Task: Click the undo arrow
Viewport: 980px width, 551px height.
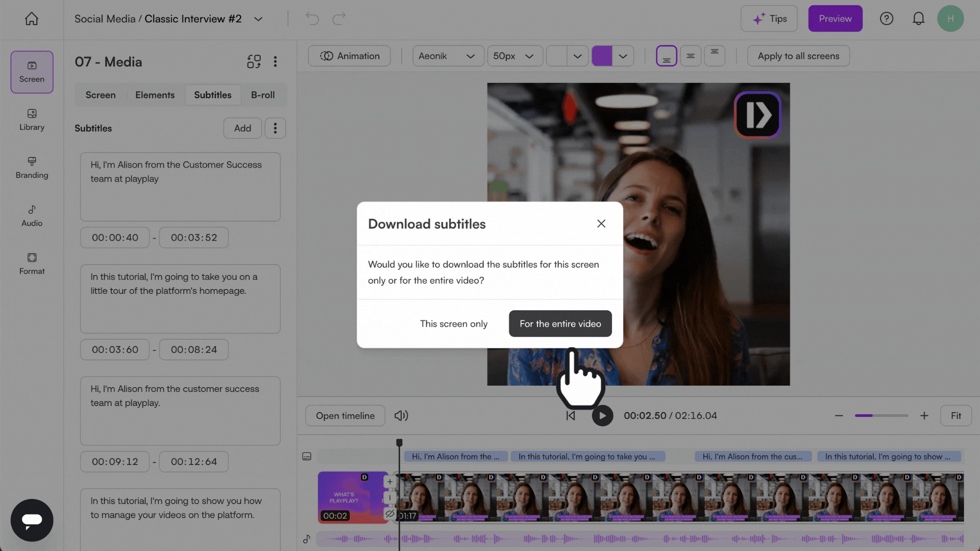Action: pos(312,18)
